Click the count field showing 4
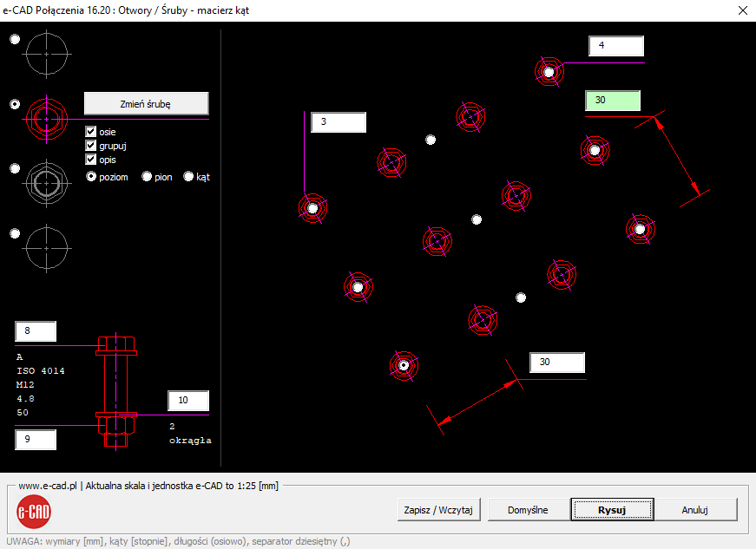This screenshot has height=549, width=756. tap(616, 46)
